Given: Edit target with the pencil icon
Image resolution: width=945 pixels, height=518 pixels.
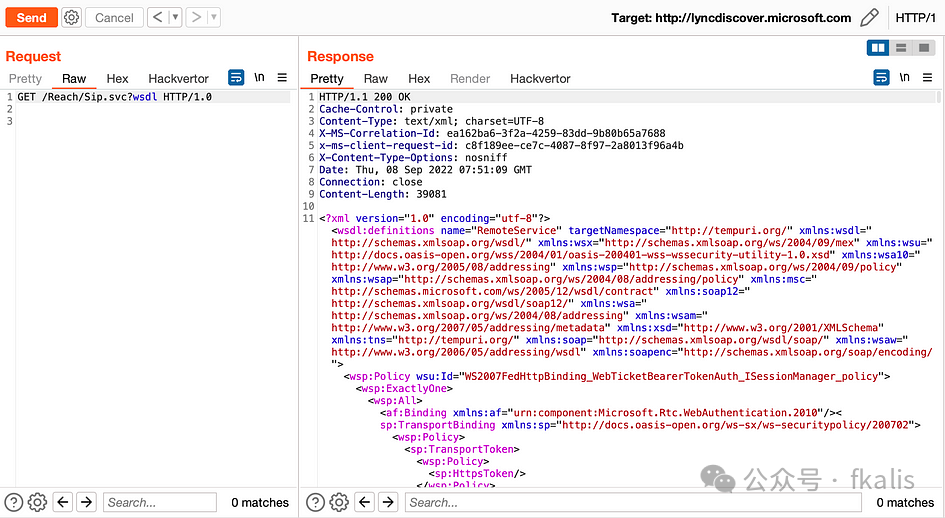Looking at the screenshot, I should [869, 17].
